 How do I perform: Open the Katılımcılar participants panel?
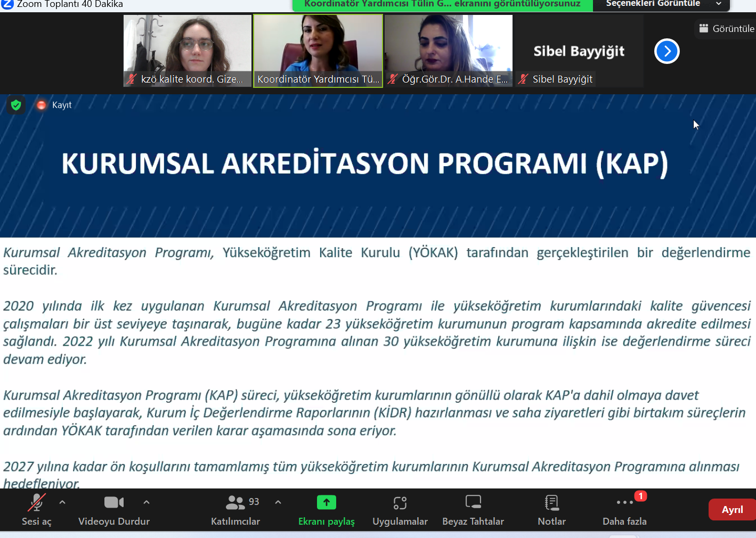(x=235, y=509)
